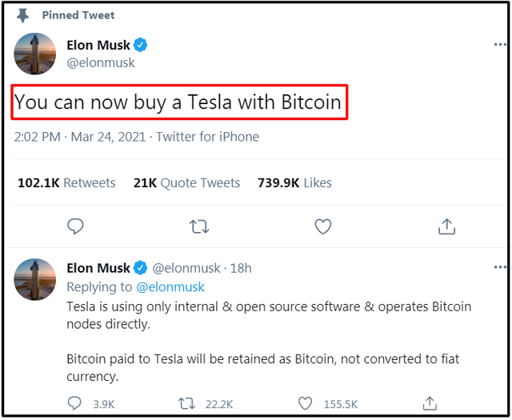Click the @elonmusk link after Replying to

pyautogui.click(x=170, y=286)
